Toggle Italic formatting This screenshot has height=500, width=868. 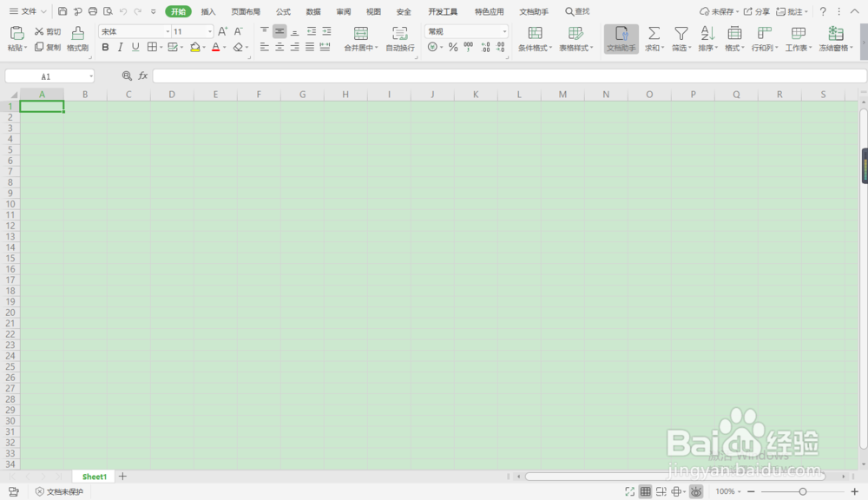click(x=120, y=47)
